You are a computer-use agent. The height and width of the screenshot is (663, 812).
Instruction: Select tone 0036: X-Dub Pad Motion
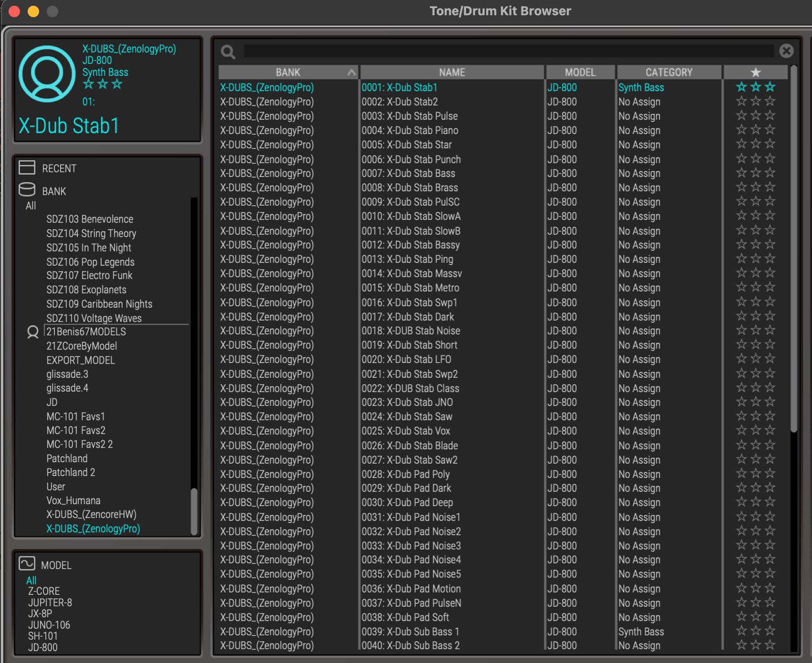[411, 588]
